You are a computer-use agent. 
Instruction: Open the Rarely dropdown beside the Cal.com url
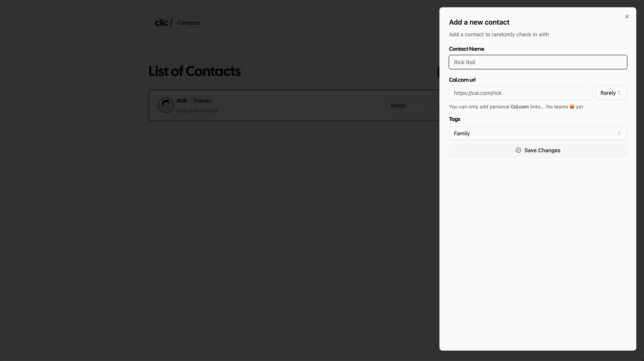[611, 93]
